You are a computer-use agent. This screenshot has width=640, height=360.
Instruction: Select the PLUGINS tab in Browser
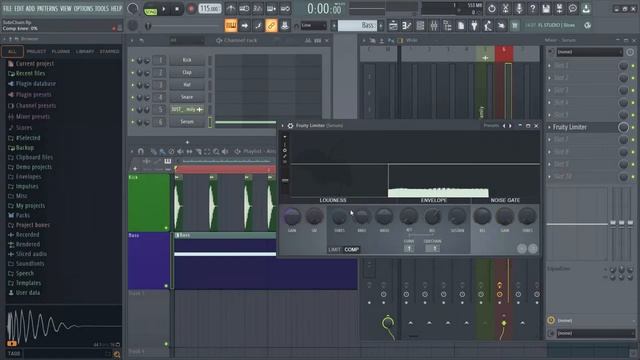click(x=61, y=51)
